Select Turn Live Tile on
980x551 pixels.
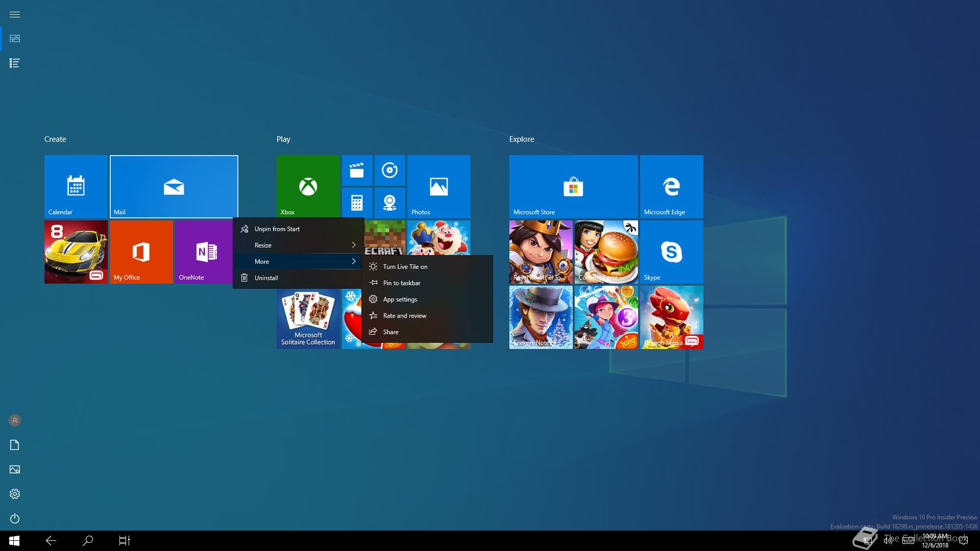click(427, 267)
